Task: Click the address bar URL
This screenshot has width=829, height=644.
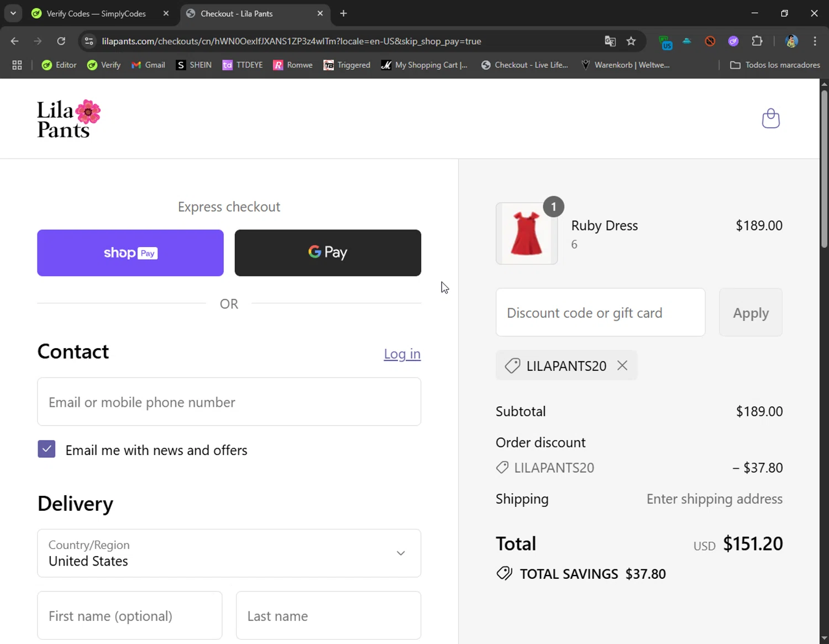Action: (291, 41)
